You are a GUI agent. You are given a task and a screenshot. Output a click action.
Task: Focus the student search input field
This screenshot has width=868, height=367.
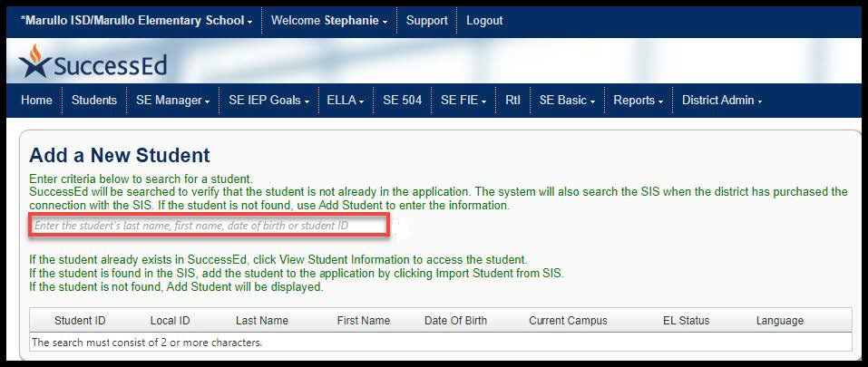(x=210, y=226)
